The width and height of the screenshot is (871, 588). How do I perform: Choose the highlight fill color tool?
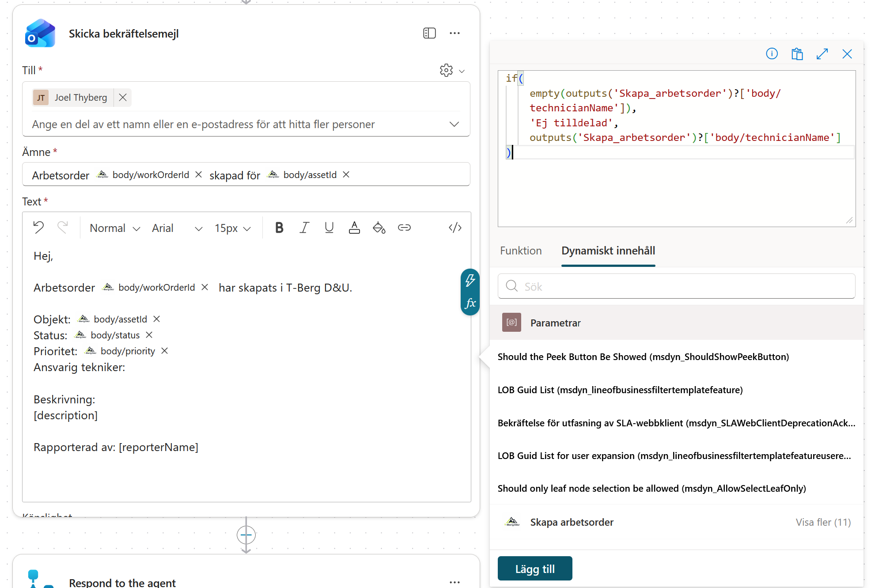tap(379, 228)
